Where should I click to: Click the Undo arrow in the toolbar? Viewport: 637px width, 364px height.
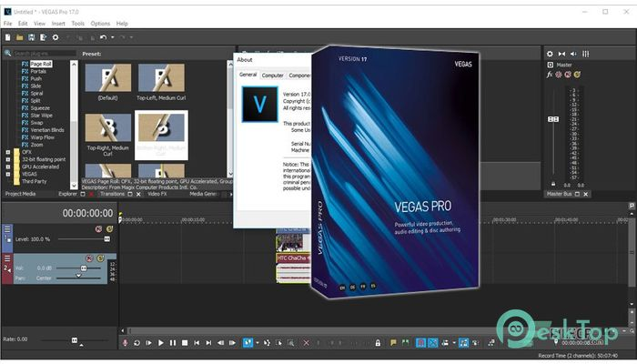[103, 37]
